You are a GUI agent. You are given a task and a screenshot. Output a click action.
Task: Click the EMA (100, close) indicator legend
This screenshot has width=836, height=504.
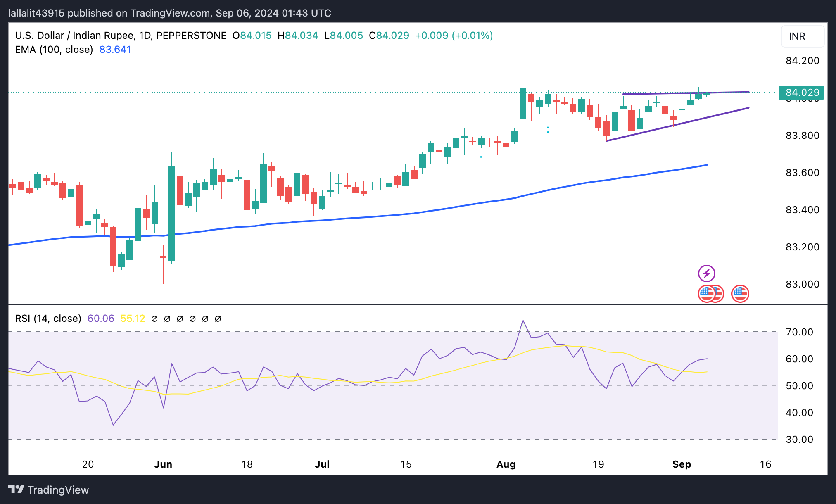point(54,50)
